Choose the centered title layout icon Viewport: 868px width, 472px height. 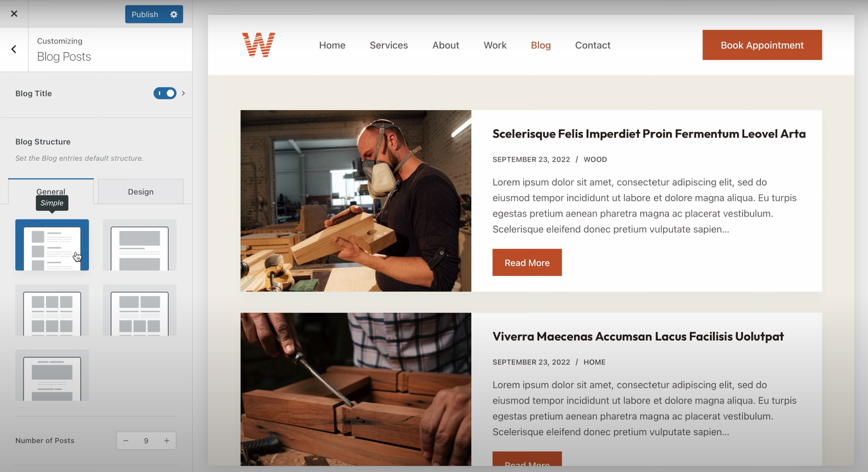[x=52, y=375]
